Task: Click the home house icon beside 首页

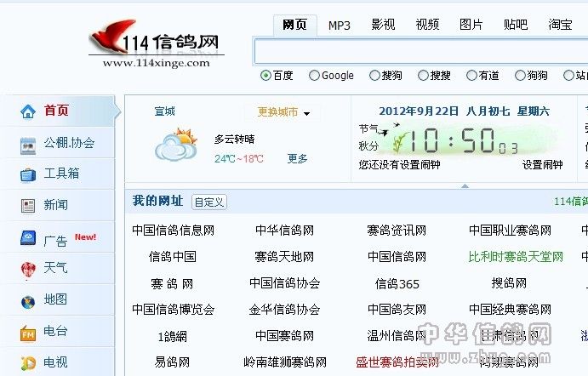Action: point(28,111)
